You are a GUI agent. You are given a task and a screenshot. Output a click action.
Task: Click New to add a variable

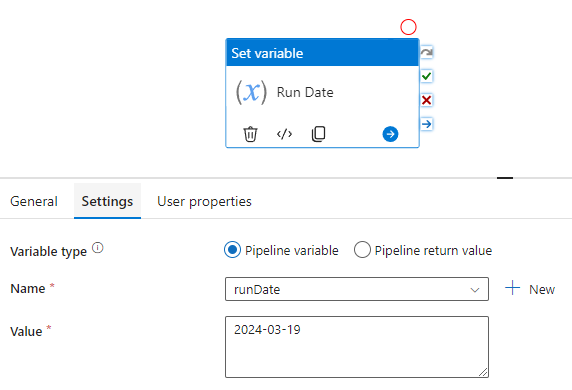[x=530, y=289]
